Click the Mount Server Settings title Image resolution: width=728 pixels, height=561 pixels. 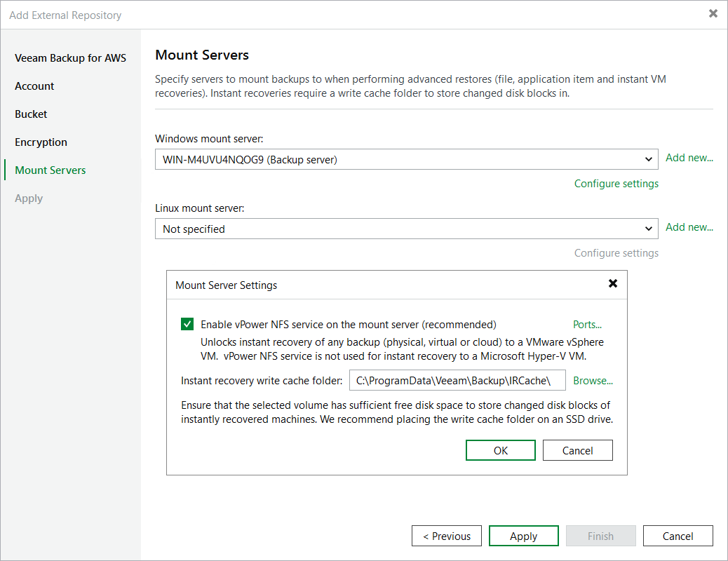(226, 285)
